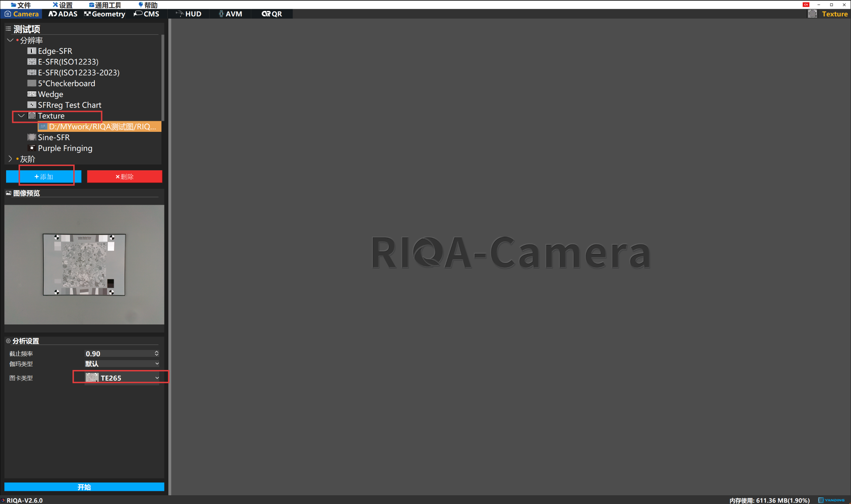Collapse the Texture tree node

[x=21, y=116]
